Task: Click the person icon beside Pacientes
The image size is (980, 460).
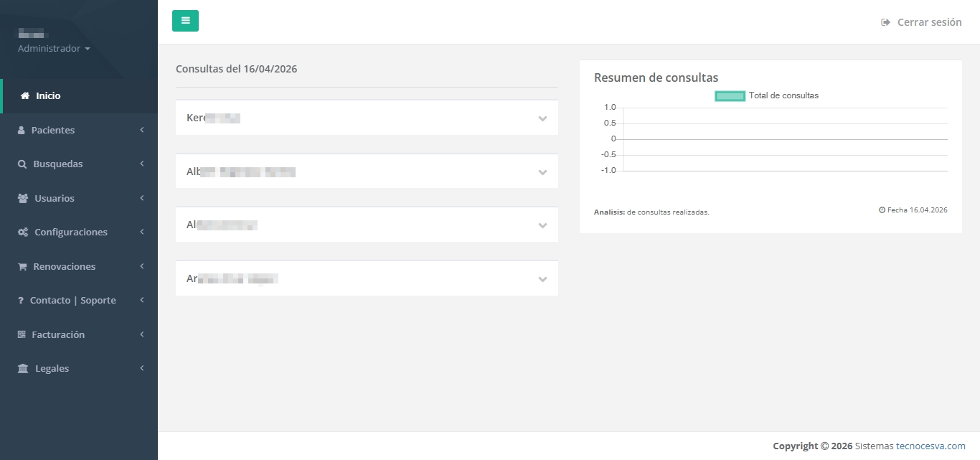Action: coord(22,131)
